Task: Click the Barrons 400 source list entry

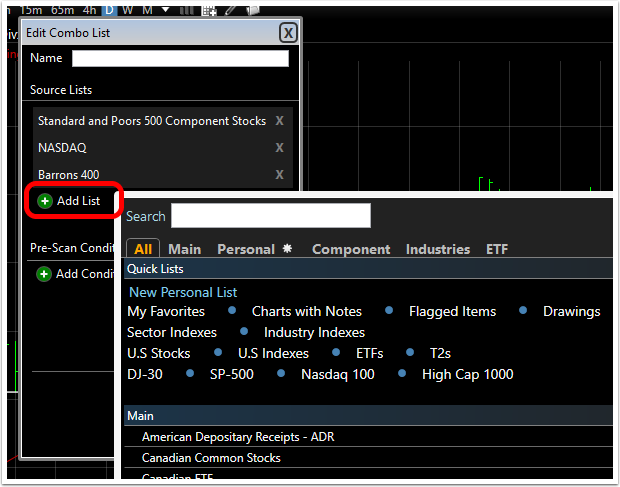Action: (68, 175)
